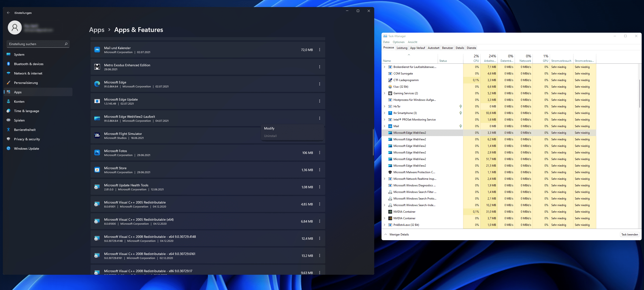Open options menu for Microsoft Fotos
Image resolution: width=644 pixels, height=290 pixels.
[x=319, y=153]
